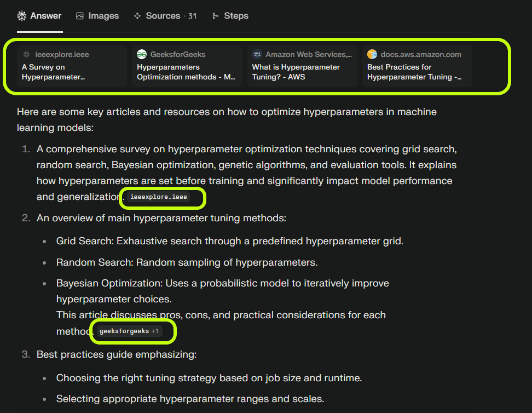
Task: Open 'Hyperparameters Optimization methods' source card
Action: point(187,66)
